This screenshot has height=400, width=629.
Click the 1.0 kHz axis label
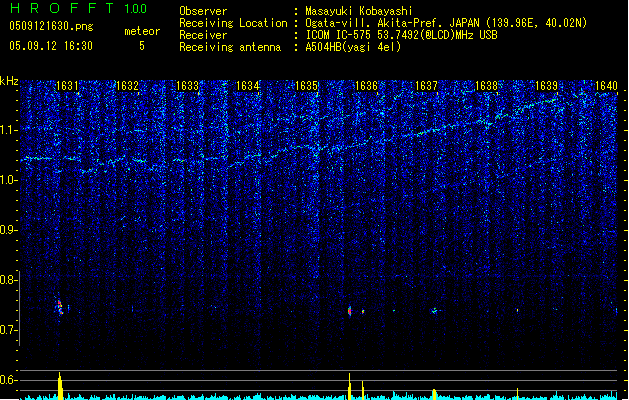pos(8,180)
